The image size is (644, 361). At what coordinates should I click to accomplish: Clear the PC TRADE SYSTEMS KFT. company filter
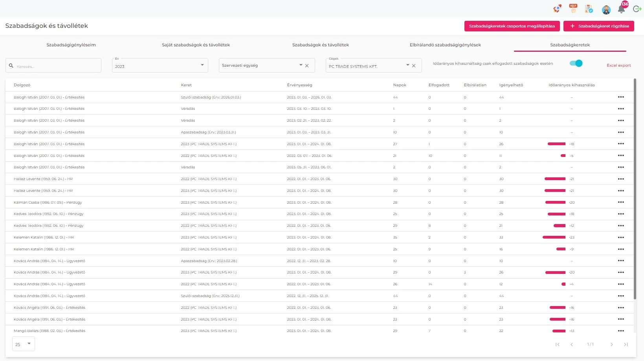pos(414,66)
